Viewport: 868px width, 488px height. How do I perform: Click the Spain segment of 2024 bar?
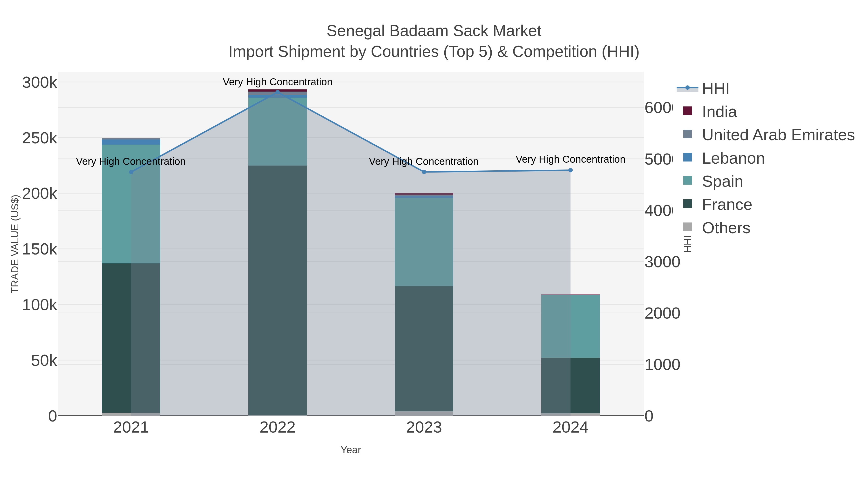pos(570,326)
